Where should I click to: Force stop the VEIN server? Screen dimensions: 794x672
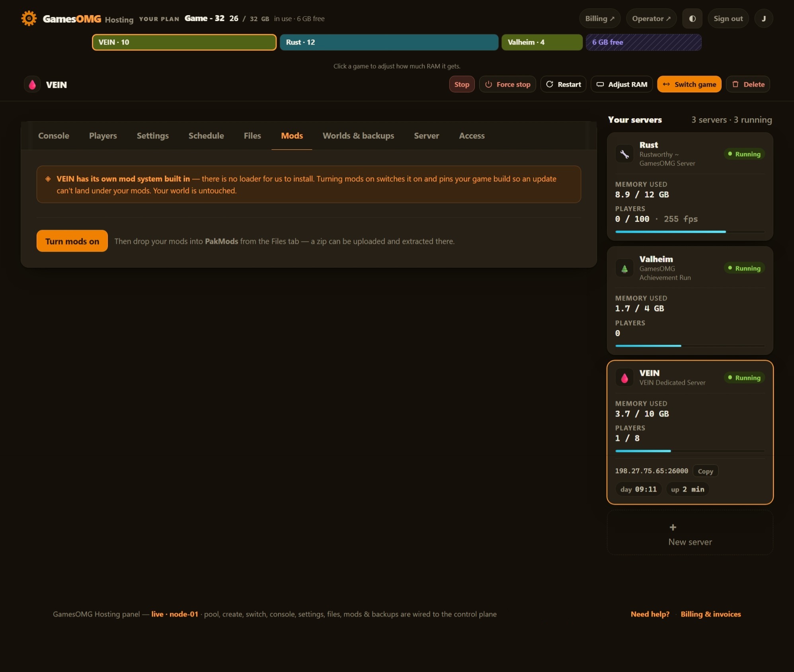[x=507, y=84]
